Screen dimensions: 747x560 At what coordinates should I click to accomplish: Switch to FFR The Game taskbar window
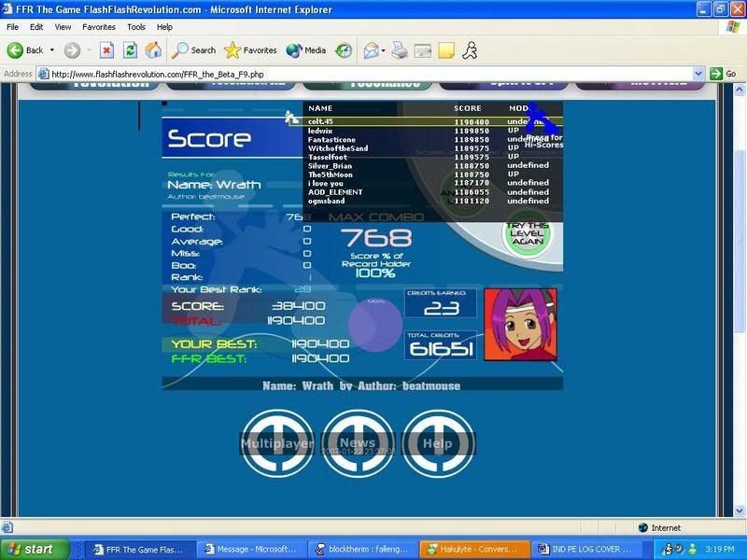coord(138,549)
